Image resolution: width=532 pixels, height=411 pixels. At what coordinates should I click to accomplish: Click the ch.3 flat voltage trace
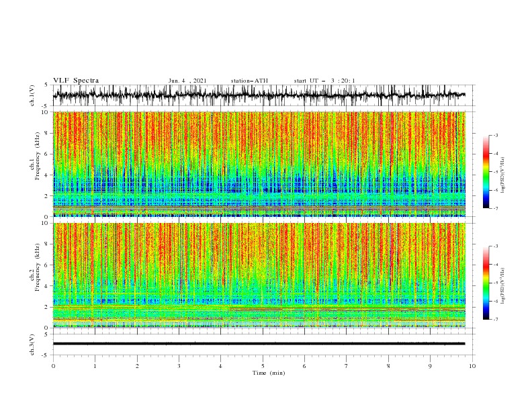click(259, 344)
